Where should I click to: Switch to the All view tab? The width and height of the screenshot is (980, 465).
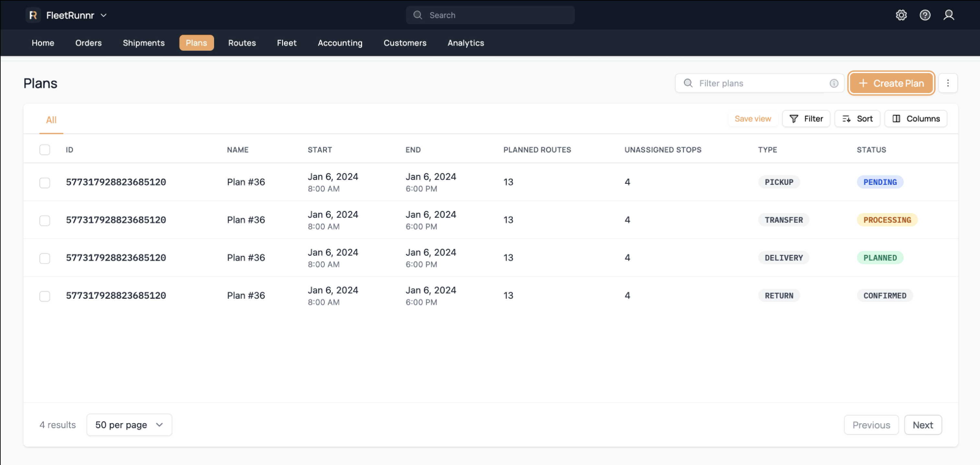point(51,120)
